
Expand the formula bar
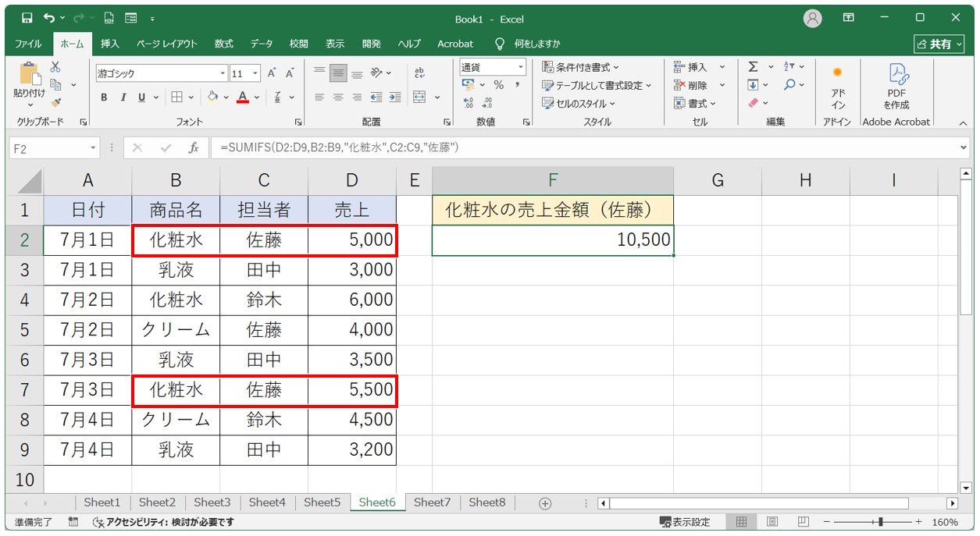pyautogui.click(x=963, y=147)
